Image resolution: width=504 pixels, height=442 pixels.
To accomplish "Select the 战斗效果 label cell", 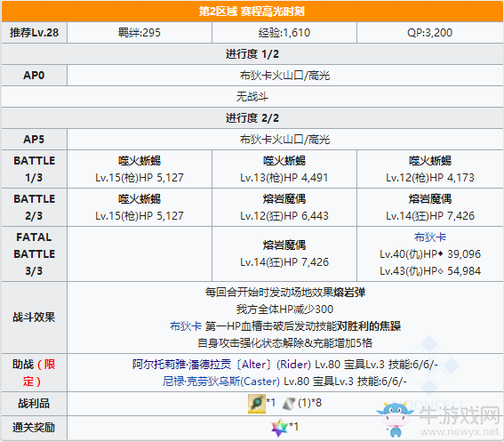I will coord(34,317).
